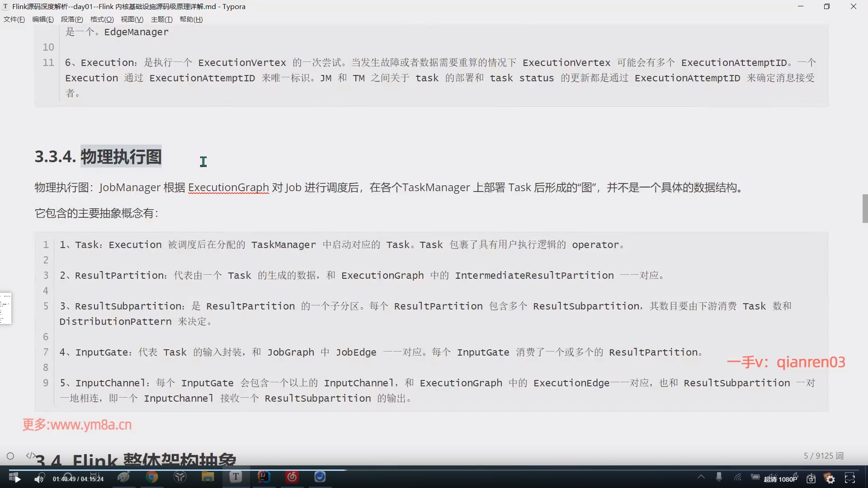Open the 超清 1080P quality selector
This screenshot has height=488, width=868.
780,479
